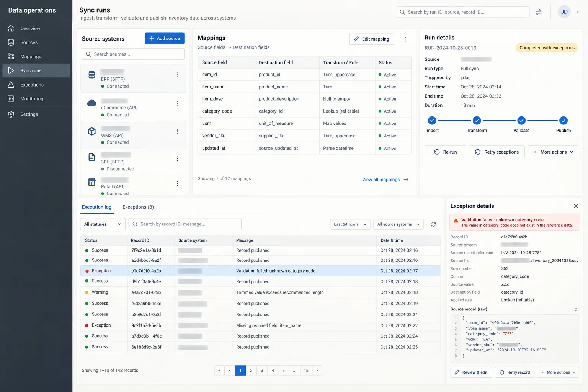The height and width of the screenshot is (392, 588).
Task: Select the exception row 9c2f1a7d-5e8b
Action: pos(260,325)
